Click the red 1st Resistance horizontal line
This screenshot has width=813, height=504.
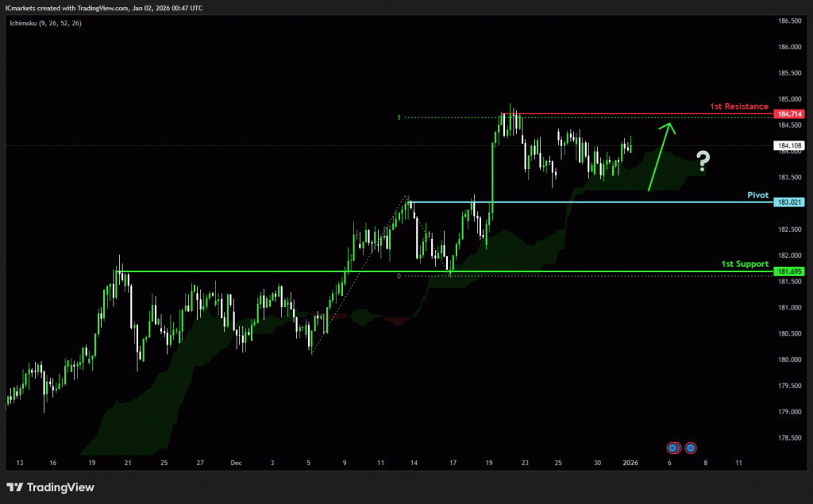tap(635, 114)
